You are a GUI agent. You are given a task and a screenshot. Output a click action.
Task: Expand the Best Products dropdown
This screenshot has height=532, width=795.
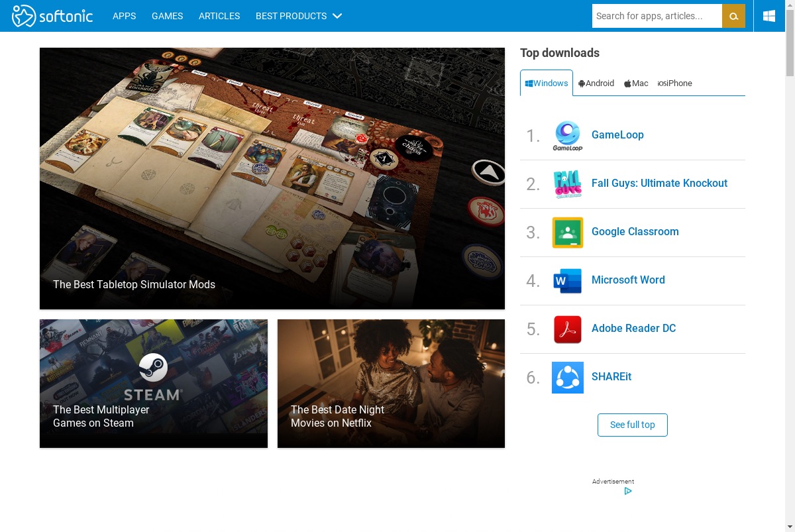pos(299,16)
